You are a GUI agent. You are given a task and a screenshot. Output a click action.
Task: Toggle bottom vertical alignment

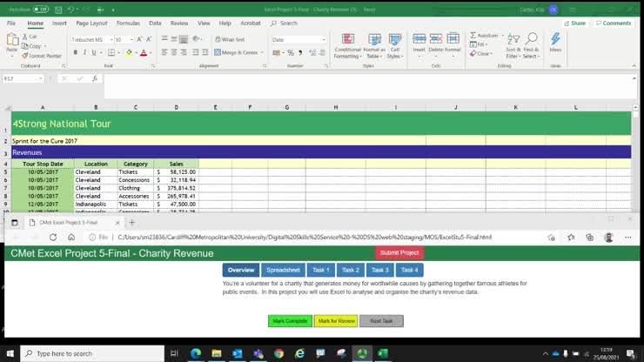184,39
